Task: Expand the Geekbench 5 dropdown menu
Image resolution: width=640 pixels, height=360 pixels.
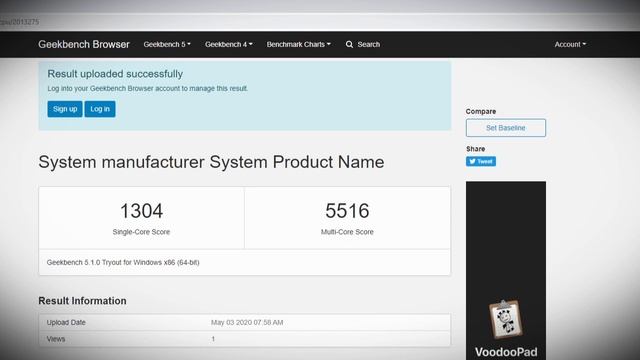Action: (x=167, y=44)
